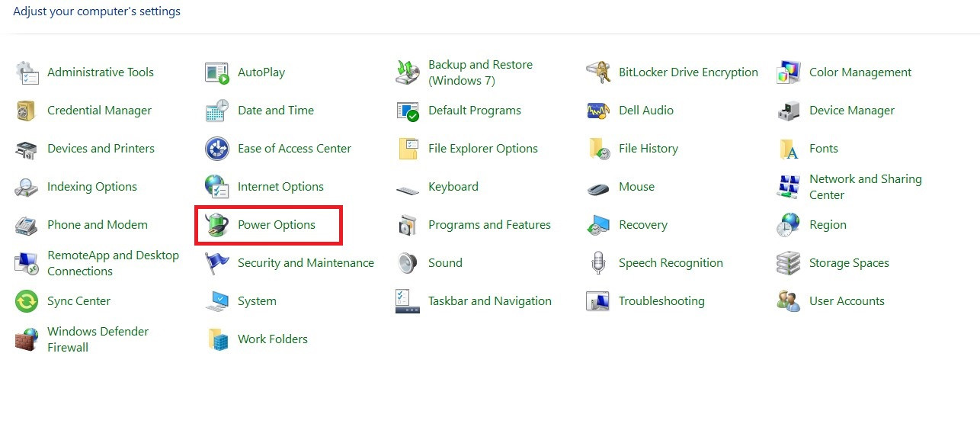
Task: Open the Network and Sharing Center link
Action: click(x=866, y=187)
